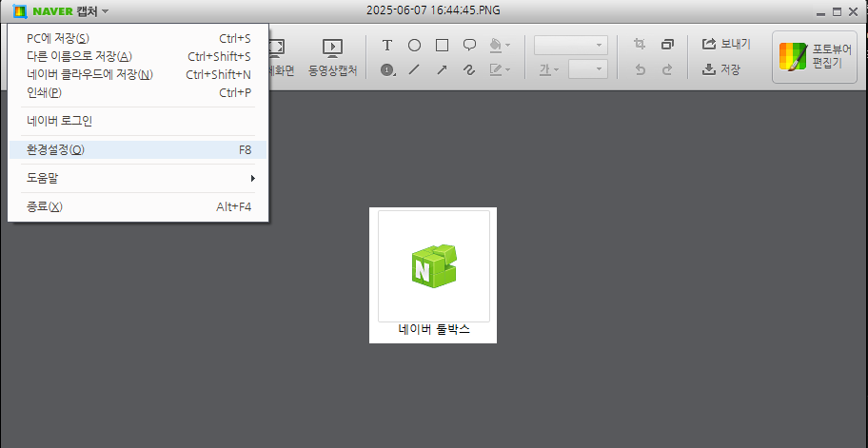The image size is (868, 448).
Task: Select 네이버 로그인 in the menu
Action: click(138, 121)
